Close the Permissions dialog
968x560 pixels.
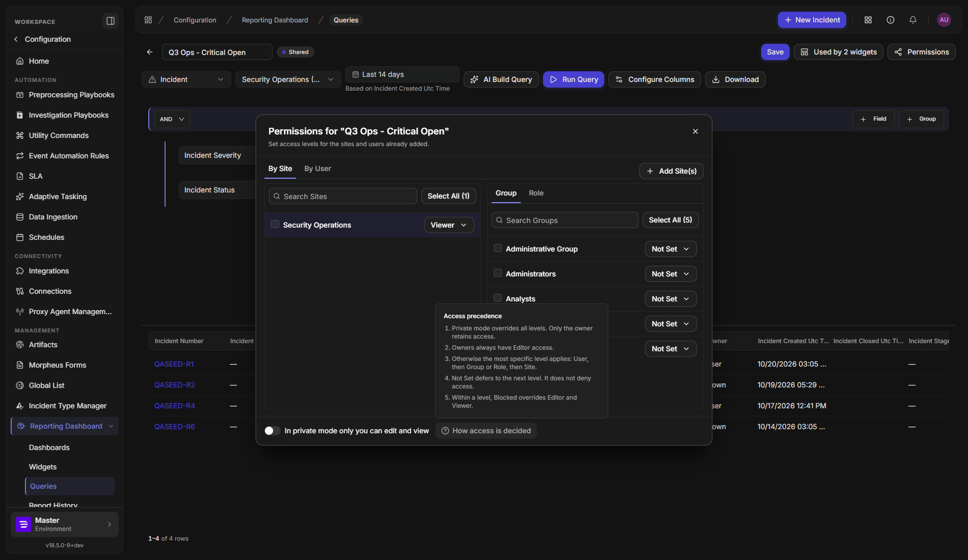click(695, 131)
